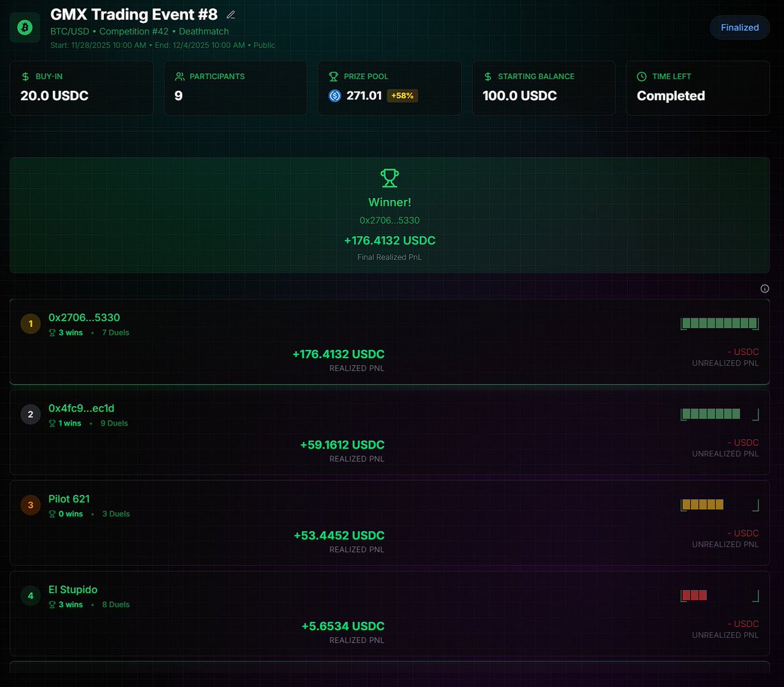The height and width of the screenshot is (687, 784).
Task: Click the '3 Duels' text
Action: click(116, 514)
